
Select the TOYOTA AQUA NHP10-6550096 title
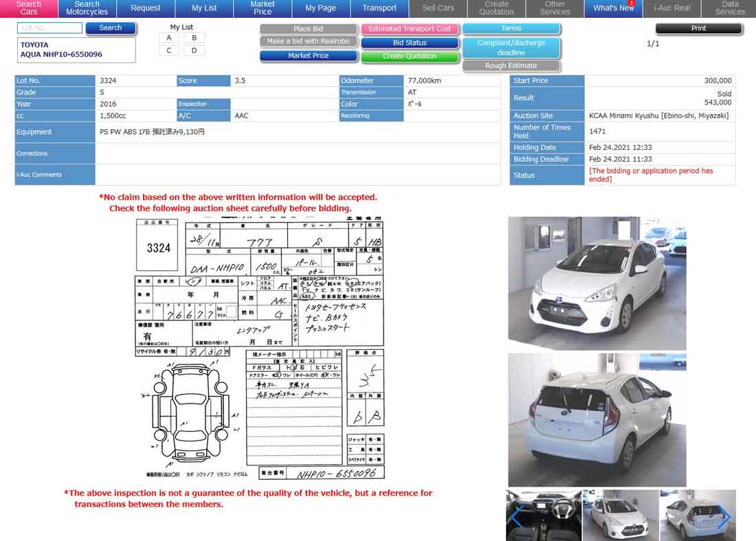(61, 49)
